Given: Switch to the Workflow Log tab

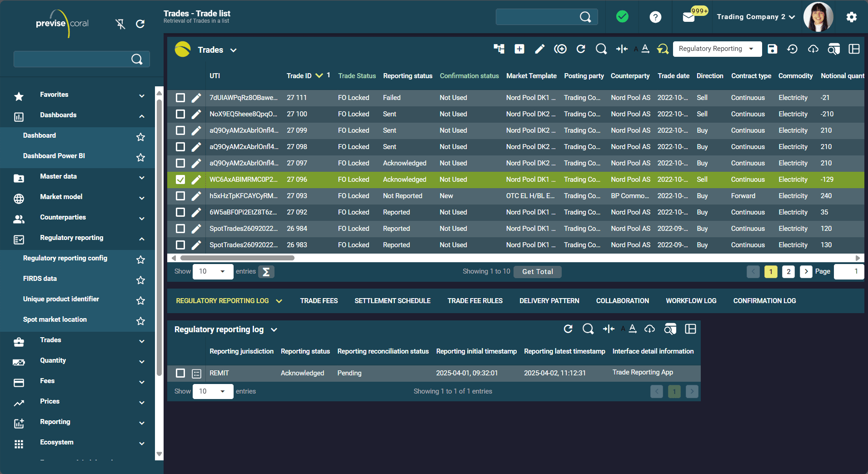Looking at the screenshot, I should click(x=690, y=300).
